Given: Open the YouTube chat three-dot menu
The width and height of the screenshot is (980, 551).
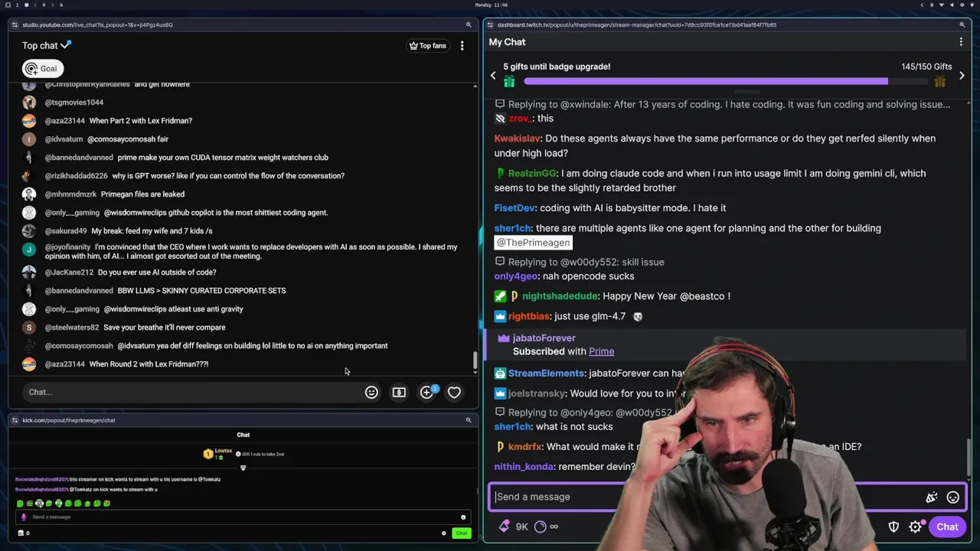Looking at the screenshot, I should point(462,46).
